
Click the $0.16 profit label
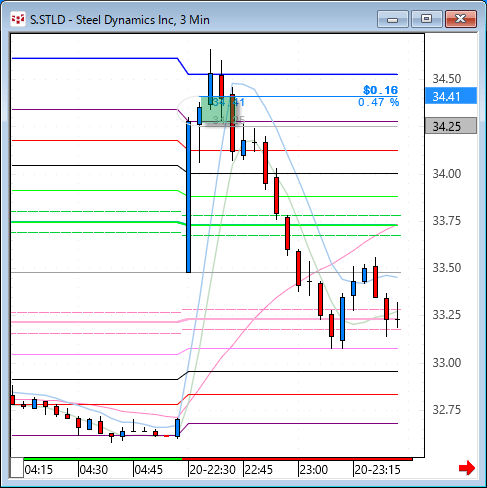(x=380, y=90)
